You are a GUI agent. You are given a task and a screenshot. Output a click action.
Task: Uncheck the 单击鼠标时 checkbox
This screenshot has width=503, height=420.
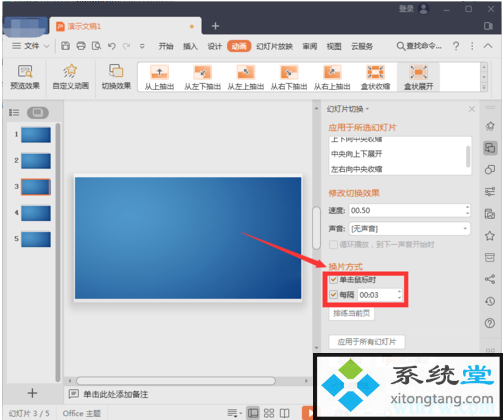click(333, 279)
